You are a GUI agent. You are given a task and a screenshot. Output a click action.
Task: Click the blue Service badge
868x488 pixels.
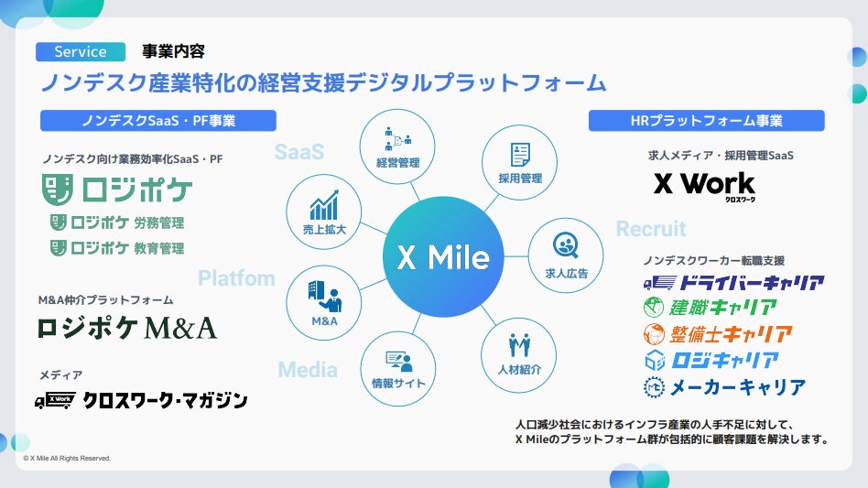click(81, 51)
